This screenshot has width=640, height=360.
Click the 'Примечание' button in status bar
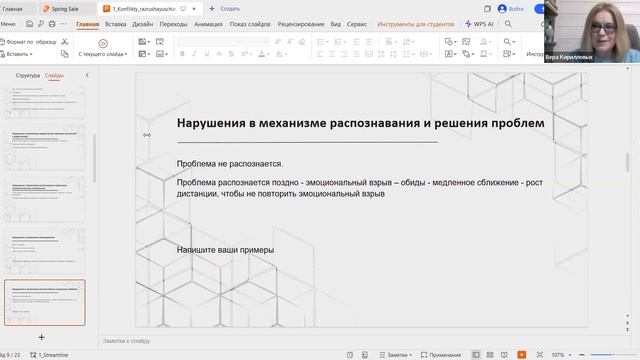tap(441, 355)
